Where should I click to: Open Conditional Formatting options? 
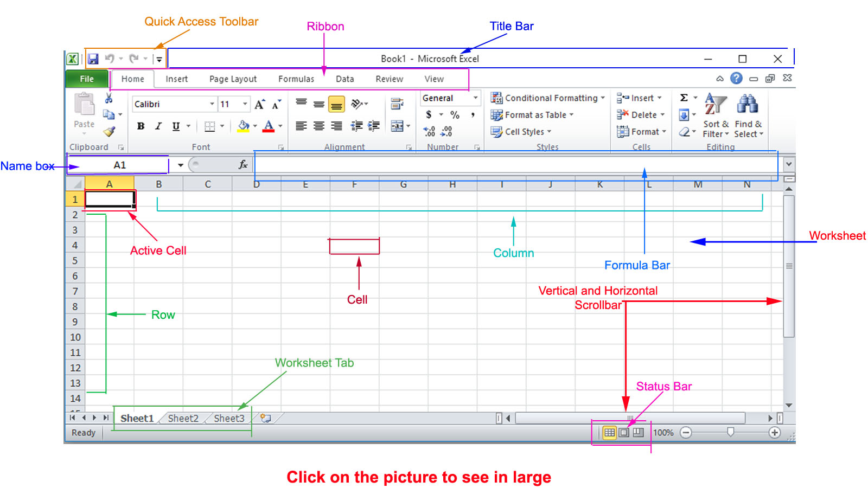(x=548, y=98)
